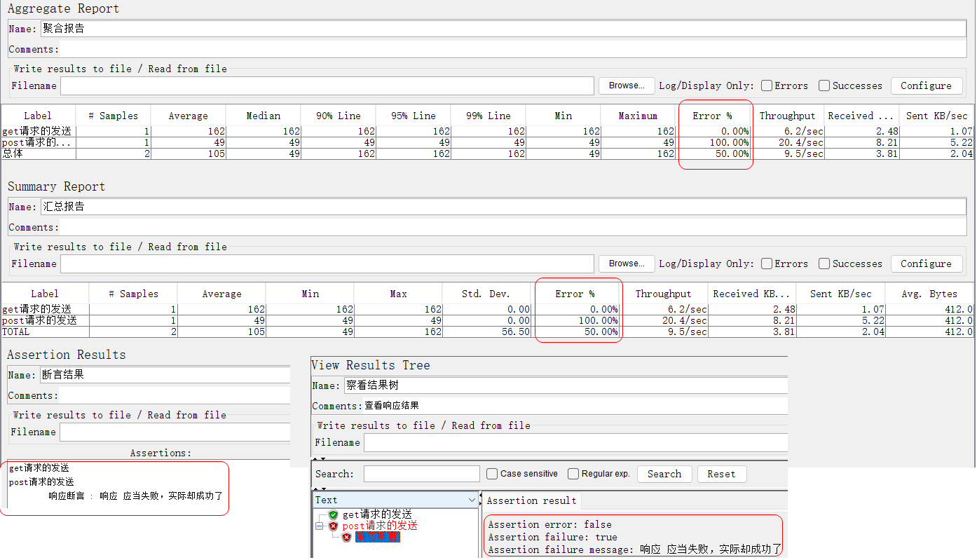977x560 pixels.
Task: Click 6.2/sec throughput cell in Aggregate Report
Action: 787,131
